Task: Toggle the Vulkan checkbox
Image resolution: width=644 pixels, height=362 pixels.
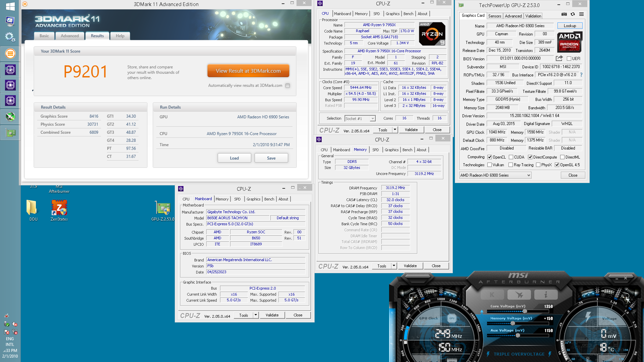Action: (490, 165)
